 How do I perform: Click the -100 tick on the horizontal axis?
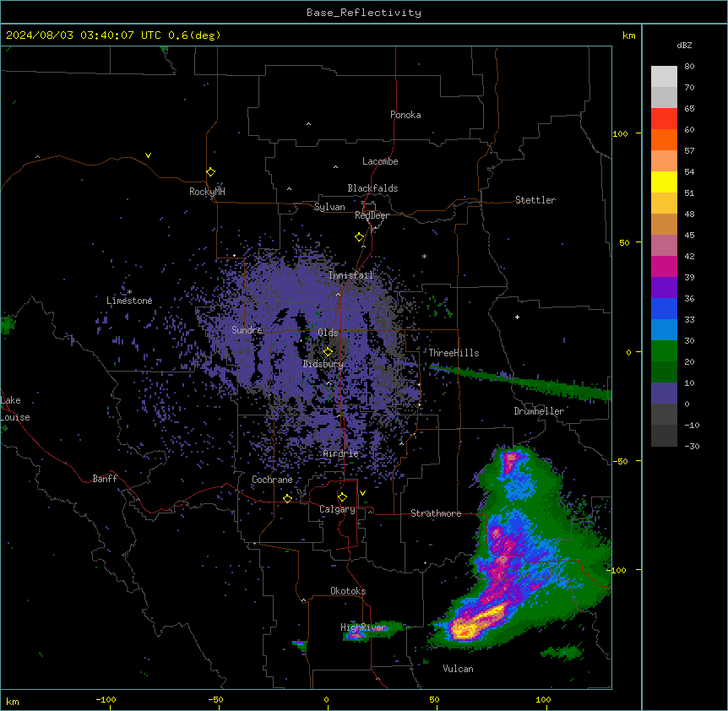coord(106,700)
